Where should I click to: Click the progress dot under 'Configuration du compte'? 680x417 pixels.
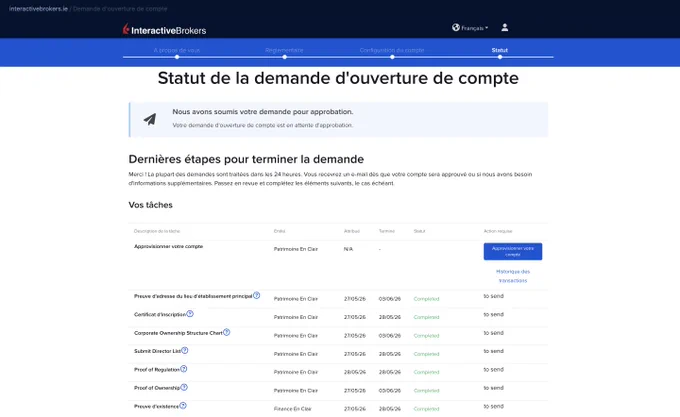pyautogui.click(x=392, y=57)
